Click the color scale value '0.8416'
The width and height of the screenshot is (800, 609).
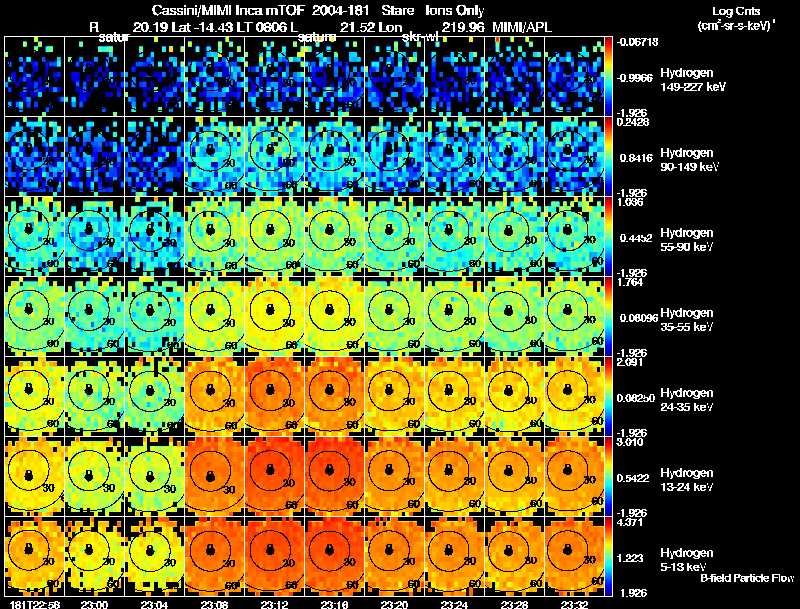636,158
